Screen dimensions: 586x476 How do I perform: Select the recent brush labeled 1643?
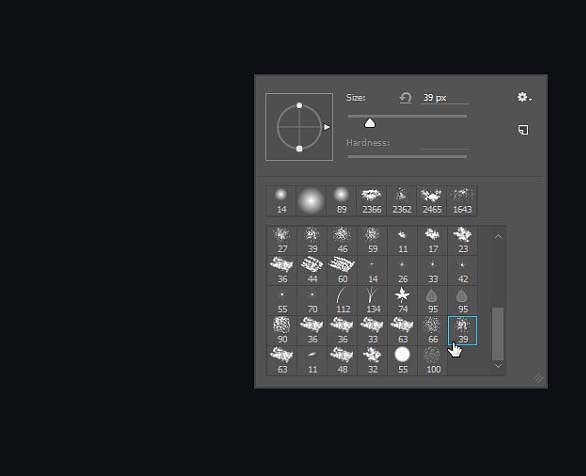tap(462, 201)
